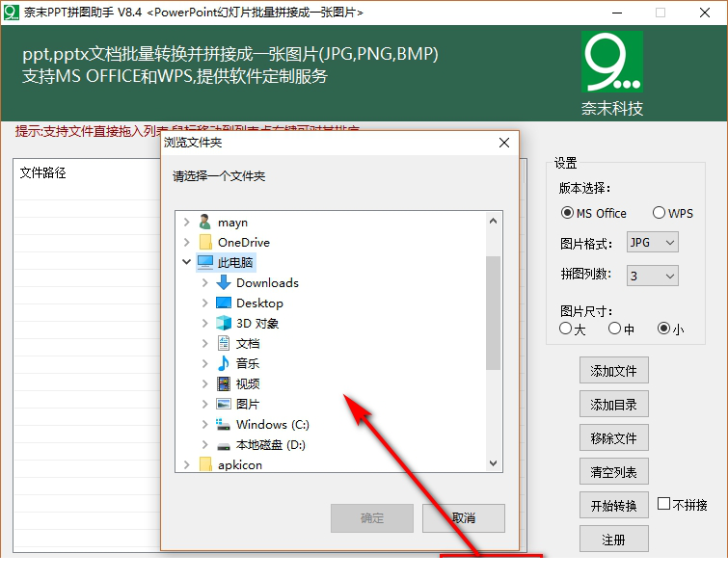
Task: Click the app icon in title bar
Action: coord(12,13)
